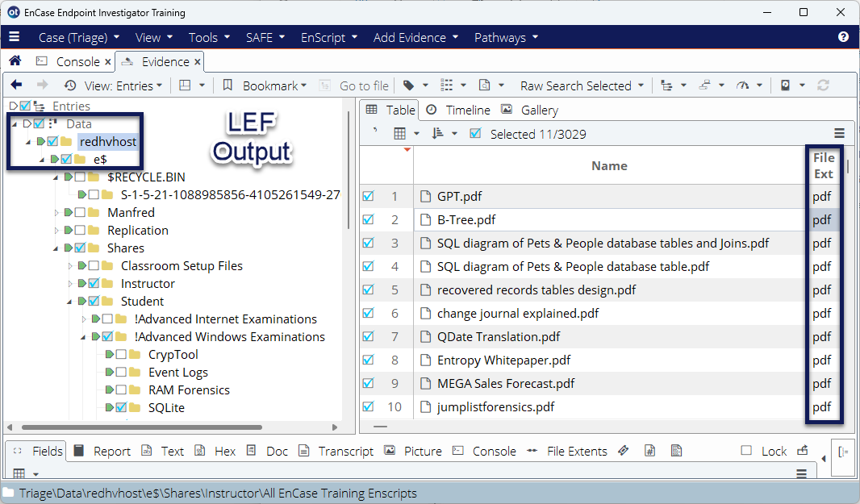860x504 pixels.
Task: Click the export icon next to Lock
Action: (803, 451)
